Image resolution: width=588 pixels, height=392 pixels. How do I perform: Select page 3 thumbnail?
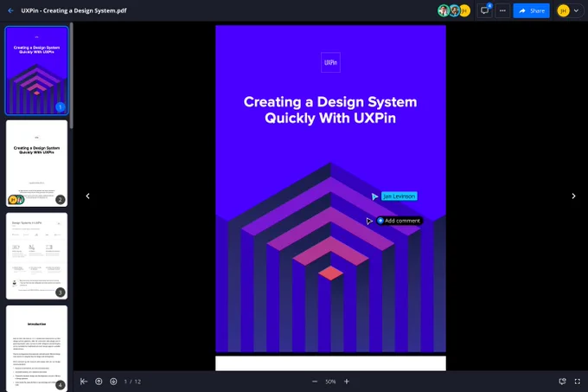tap(36, 256)
